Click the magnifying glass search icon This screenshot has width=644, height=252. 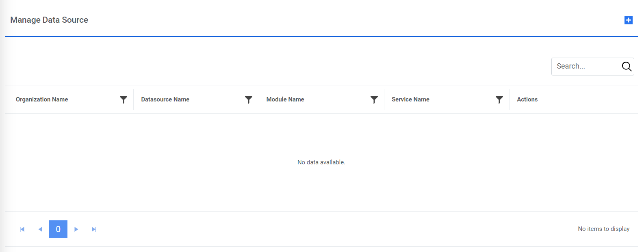pyautogui.click(x=627, y=67)
